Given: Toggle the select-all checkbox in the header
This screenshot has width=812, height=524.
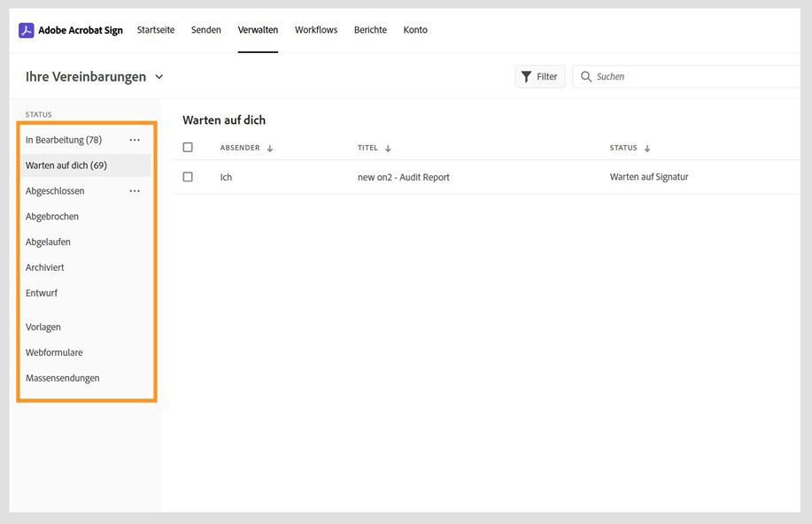Looking at the screenshot, I should [x=187, y=147].
